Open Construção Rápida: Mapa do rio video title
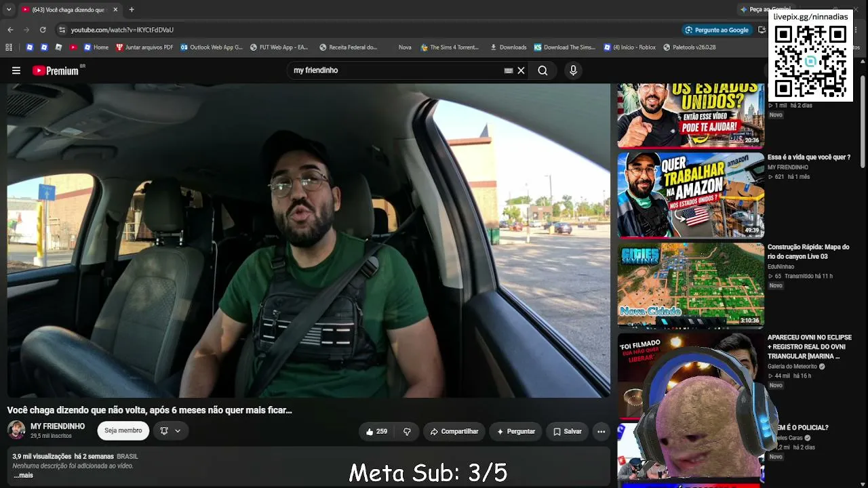 pyautogui.click(x=808, y=251)
